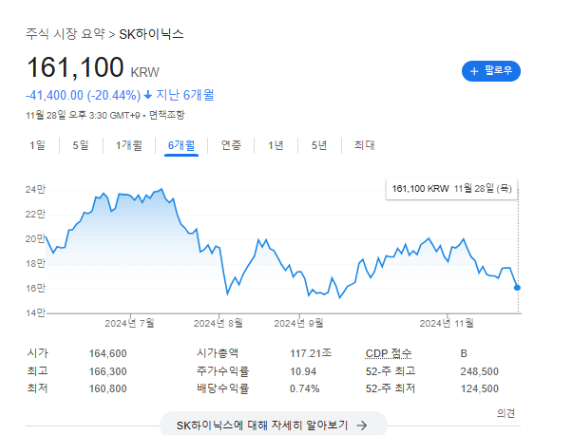Click the 161,100 price headline
This screenshot has width=566, height=447.
75,67
